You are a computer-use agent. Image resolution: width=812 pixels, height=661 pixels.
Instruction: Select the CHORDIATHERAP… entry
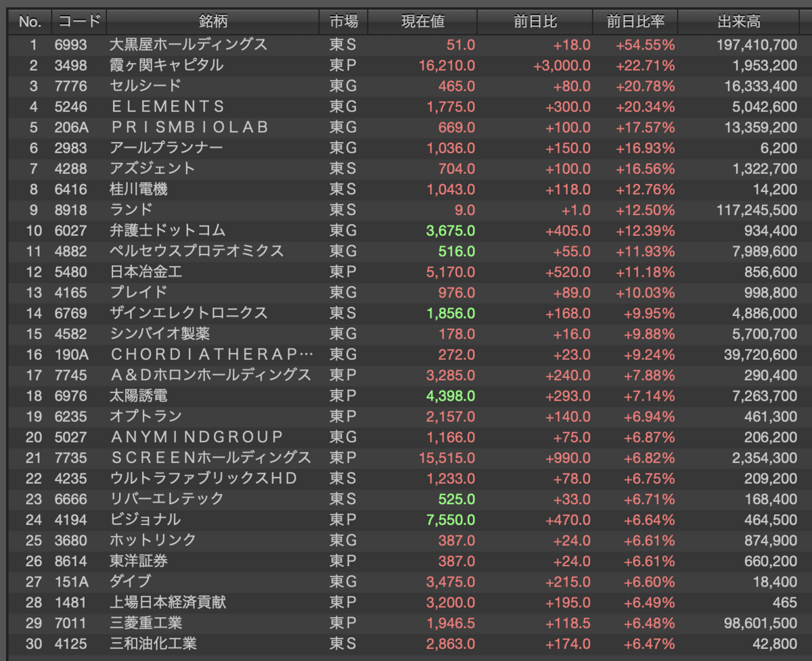(212, 355)
